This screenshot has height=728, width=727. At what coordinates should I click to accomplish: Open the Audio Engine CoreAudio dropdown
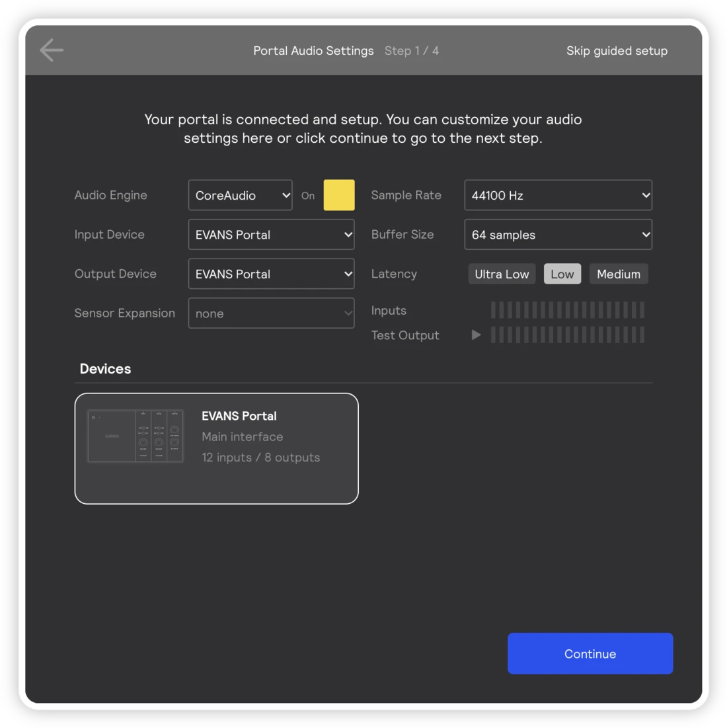pos(241,195)
